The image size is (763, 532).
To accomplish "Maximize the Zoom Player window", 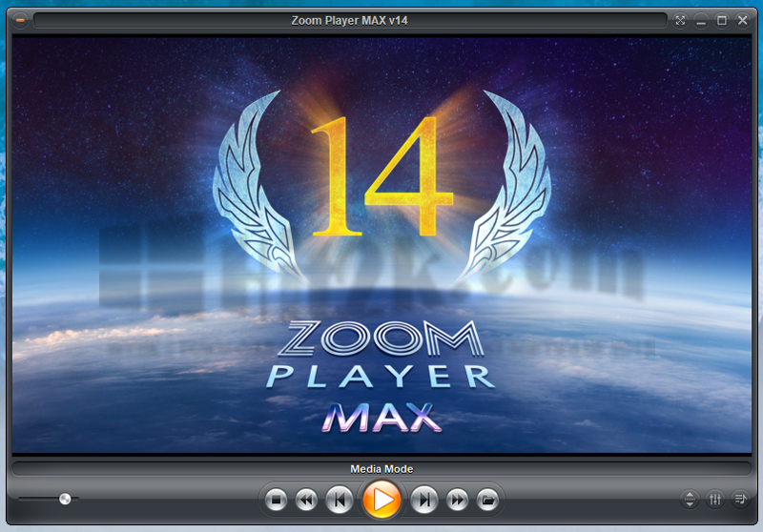I will coord(722,20).
